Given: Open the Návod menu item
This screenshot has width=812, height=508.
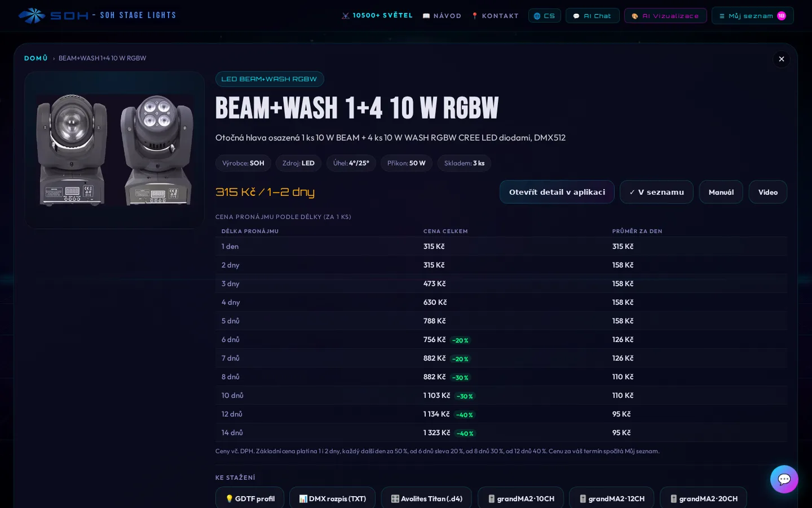Looking at the screenshot, I should (442, 16).
